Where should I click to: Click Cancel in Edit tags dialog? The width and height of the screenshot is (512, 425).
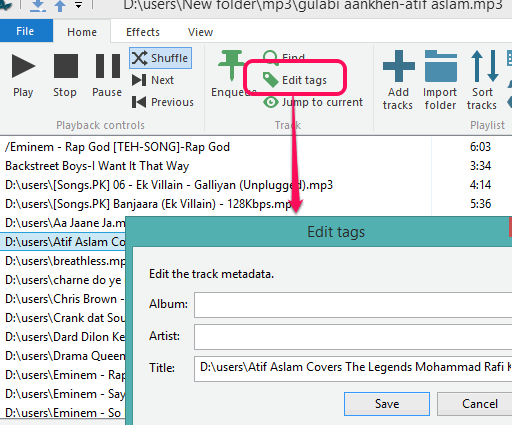coord(475,404)
